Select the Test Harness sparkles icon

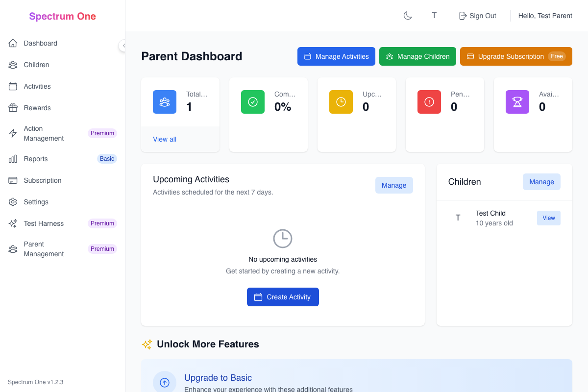[13, 223]
